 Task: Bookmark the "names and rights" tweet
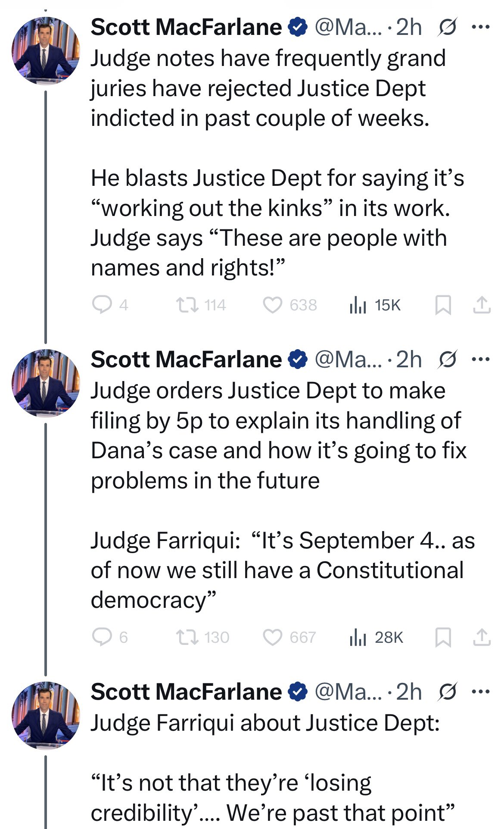pos(443,305)
